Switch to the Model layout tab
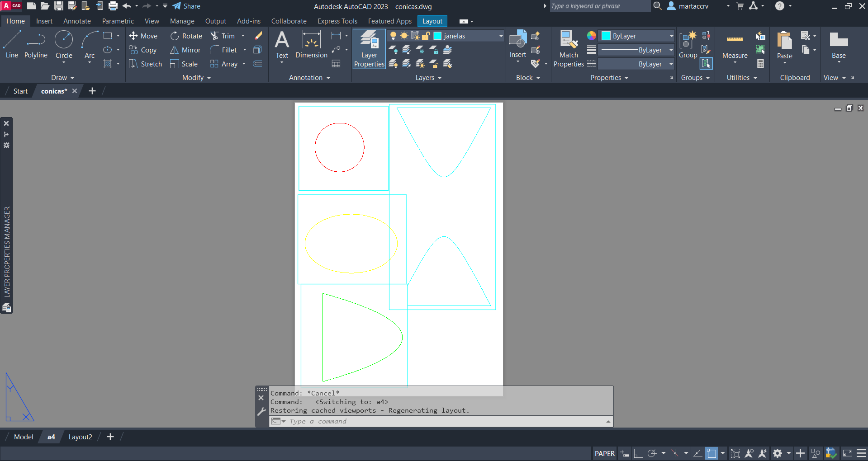The image size is (868, 461). [x=24, y=437]
